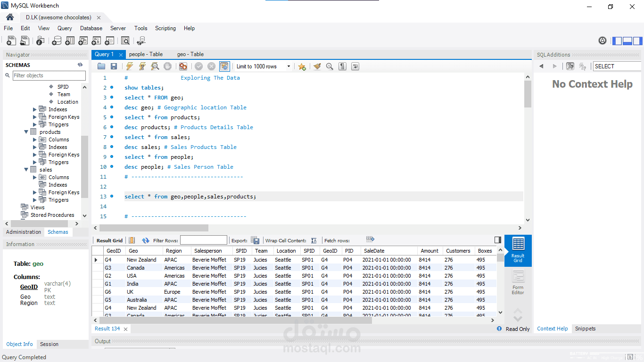Image resolution: width=644 pixels, height=362 pixels.
Task: Toggle autocommit mode button
Action: click(224, 66)
